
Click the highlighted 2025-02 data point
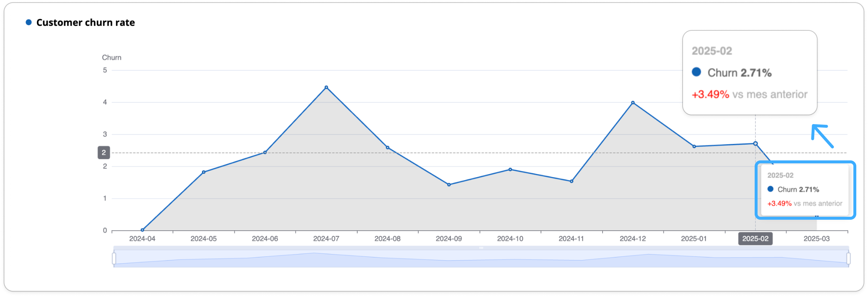click(755, 144)
